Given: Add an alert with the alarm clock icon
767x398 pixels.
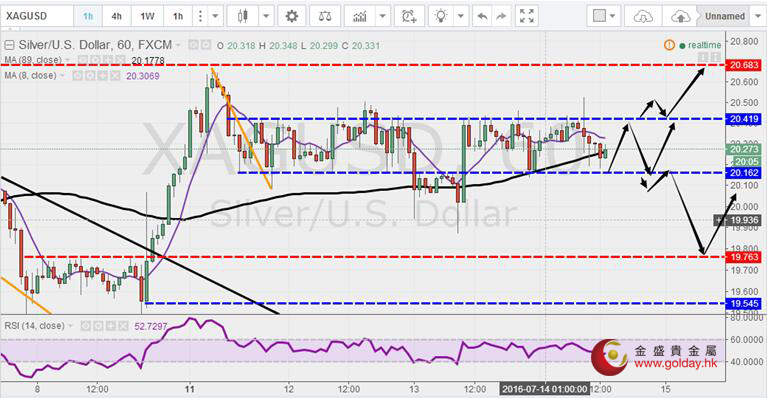Looking at the screenshot, I should 409,16.
